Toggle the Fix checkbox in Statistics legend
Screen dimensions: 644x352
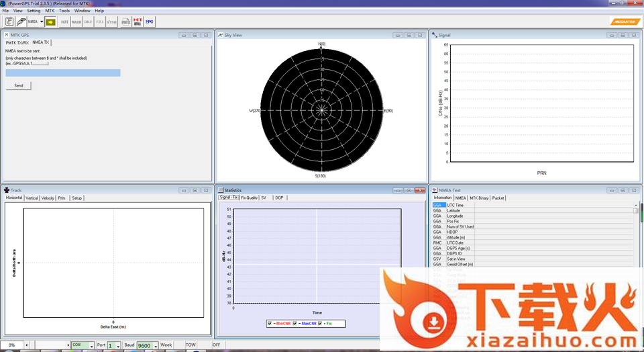[320, 324]
